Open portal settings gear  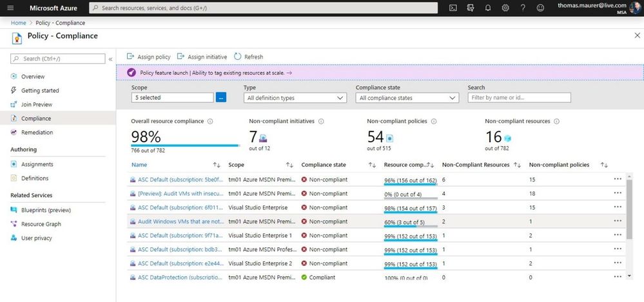[x=505, y=8]
